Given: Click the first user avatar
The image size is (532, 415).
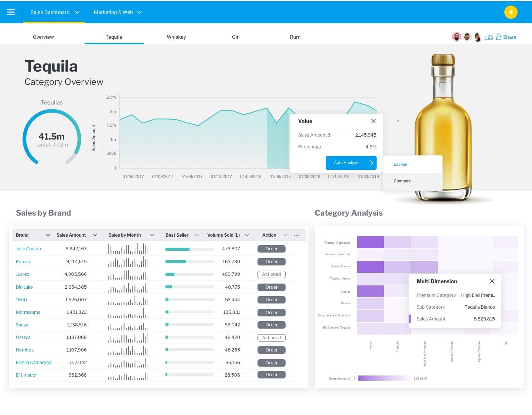Looking at the screenshot, I should [457, 37].
